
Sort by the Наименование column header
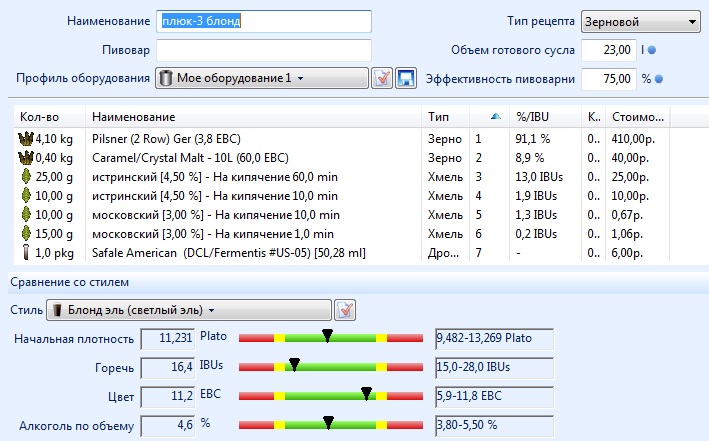pyautogui.click(x=251, y=117)
